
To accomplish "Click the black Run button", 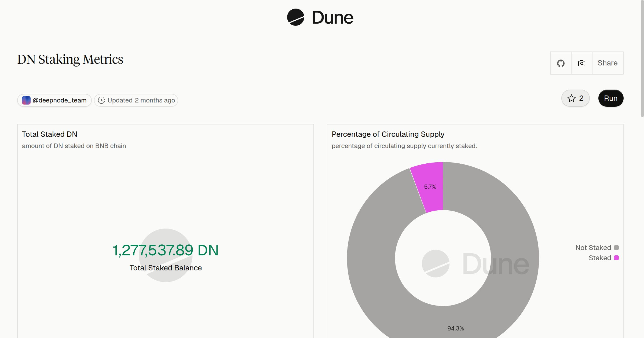I will pos(611,98).
